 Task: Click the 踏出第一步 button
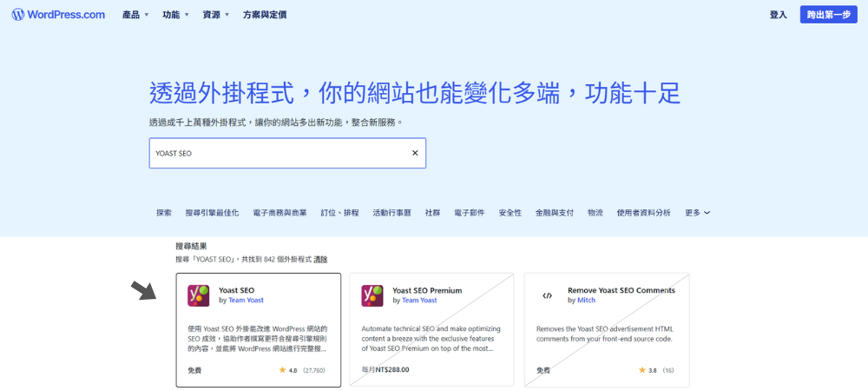coord(828,15)
